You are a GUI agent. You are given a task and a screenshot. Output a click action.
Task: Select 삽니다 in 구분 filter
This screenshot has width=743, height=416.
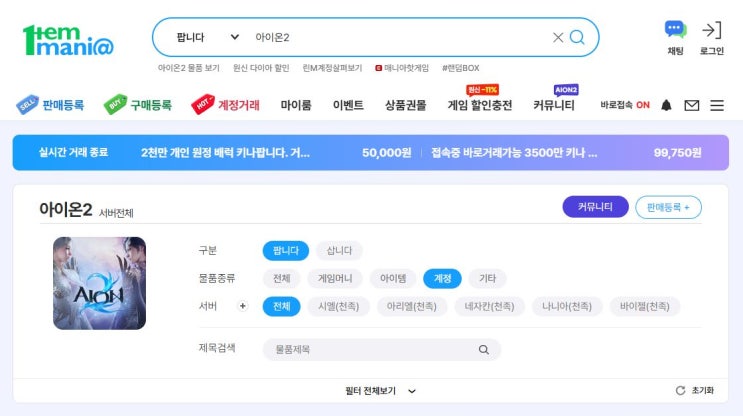(x=339, y=251)
